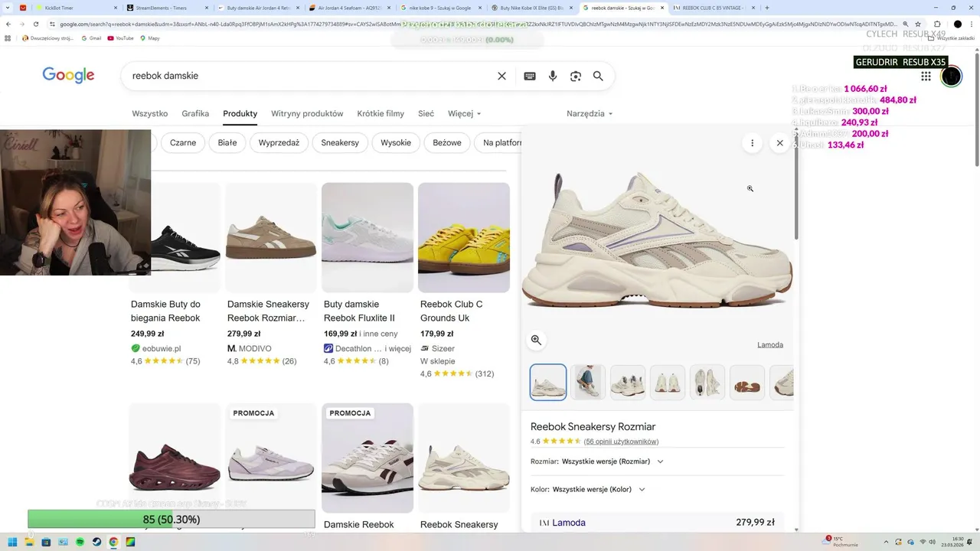Open the Gmail bookmark
980x551 pixels.
tap(91, 37)
